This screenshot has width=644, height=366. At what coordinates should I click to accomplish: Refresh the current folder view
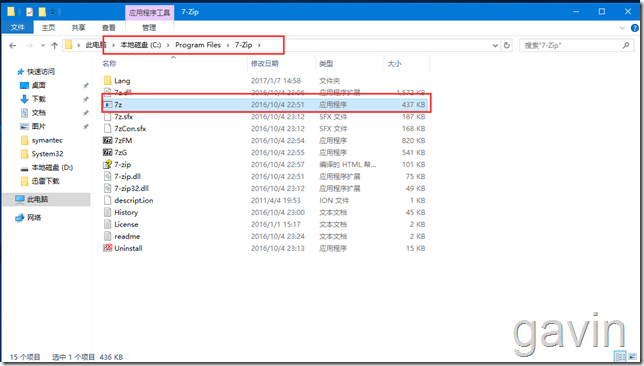507,45
